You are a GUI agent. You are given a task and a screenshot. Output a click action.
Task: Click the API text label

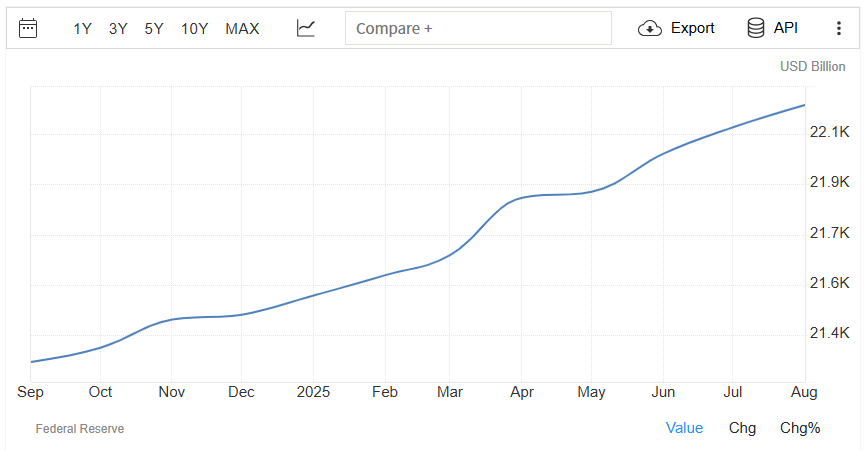(785, 28)
